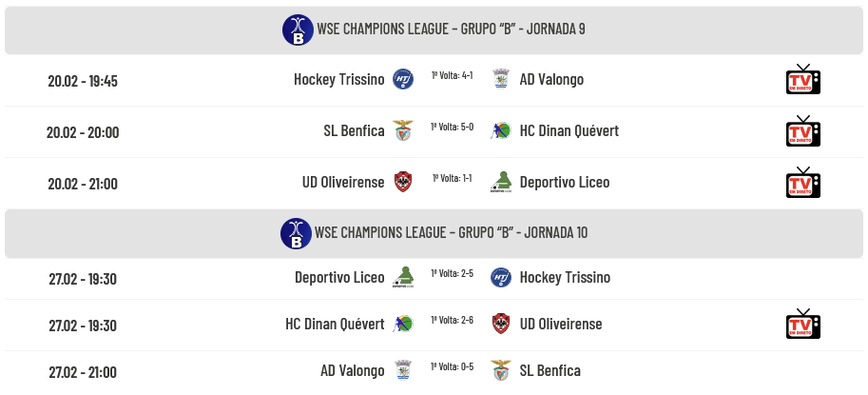Viewport: 868px width, 395px height.
Task: Open TV broadcast for Benfica vs Dinan Quévert
Action: [802, 131]
